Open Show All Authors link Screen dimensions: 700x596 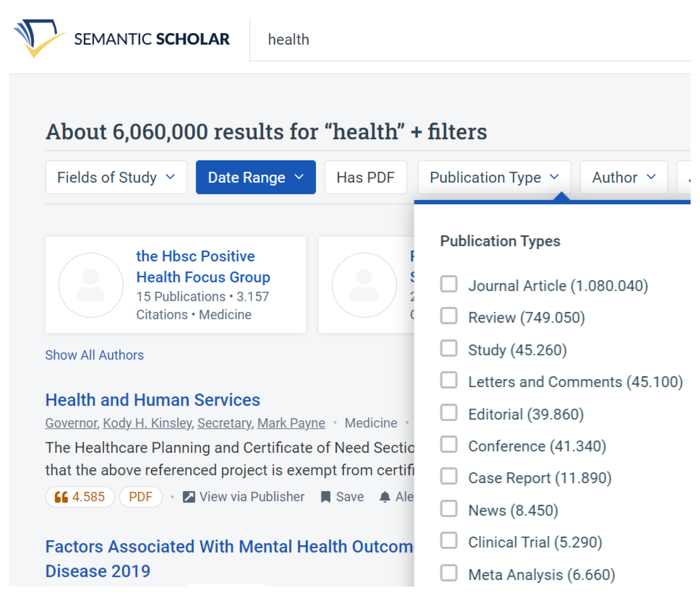[x=94, y=355]
